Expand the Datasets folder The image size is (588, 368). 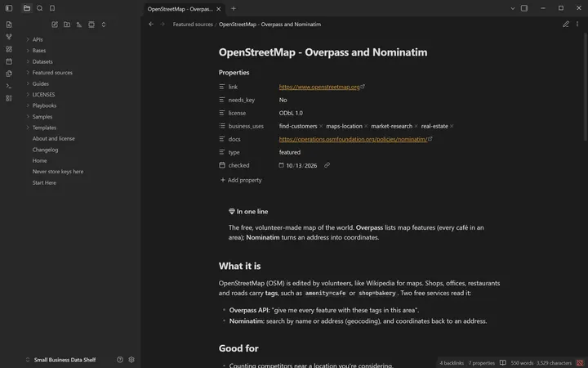click(x=42, y=61)
